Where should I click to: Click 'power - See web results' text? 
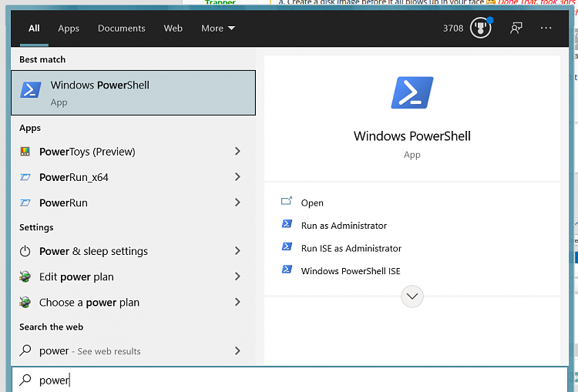click(x=90, y=351)
